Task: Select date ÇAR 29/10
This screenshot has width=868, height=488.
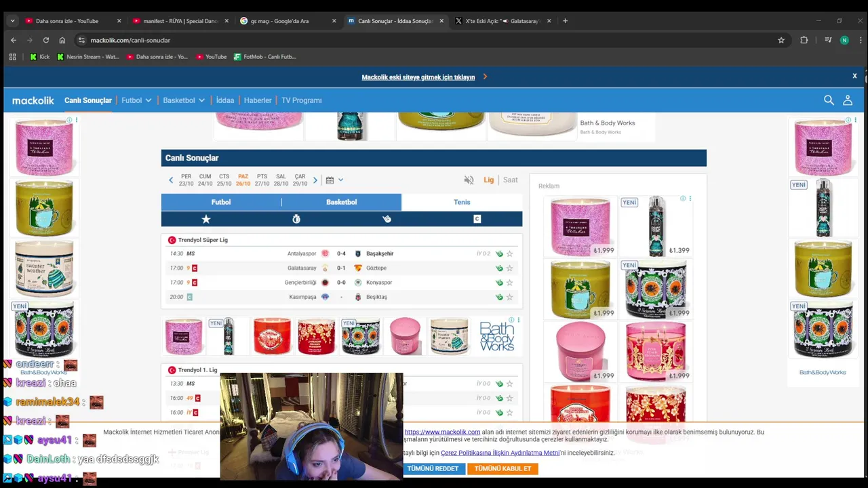Action: 300,180
